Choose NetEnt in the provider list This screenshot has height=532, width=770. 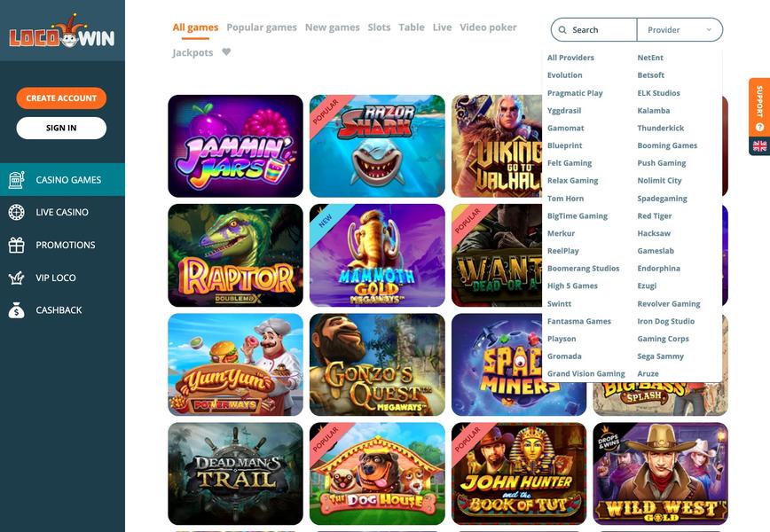tap(650, 58)
